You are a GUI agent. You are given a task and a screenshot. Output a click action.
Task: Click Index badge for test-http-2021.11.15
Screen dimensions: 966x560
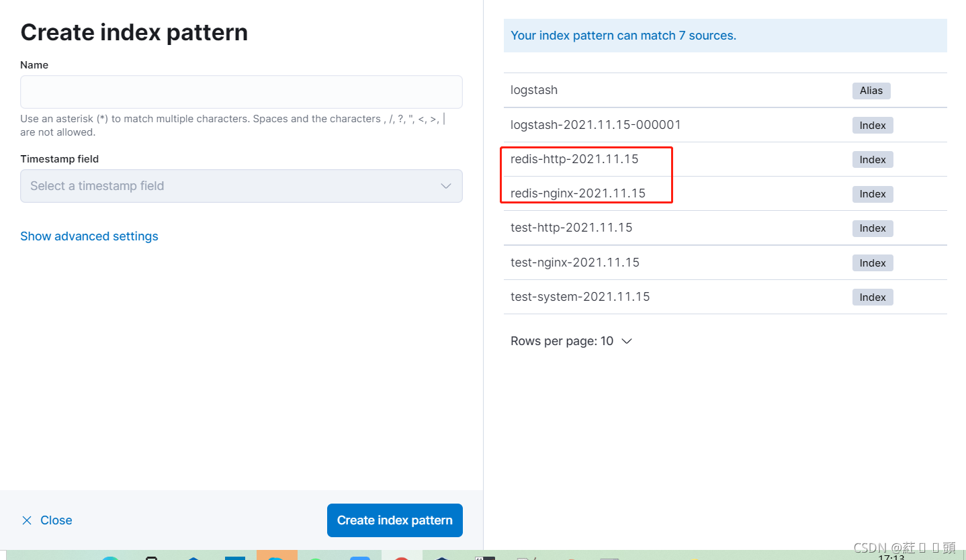click(x=873, y=228)
